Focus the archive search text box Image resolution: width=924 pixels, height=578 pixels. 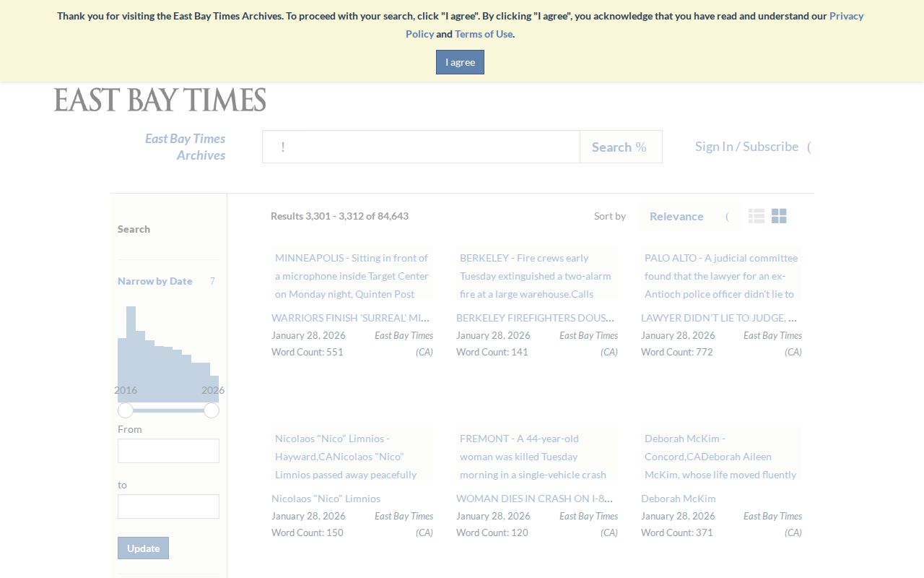tap(421, 147)
